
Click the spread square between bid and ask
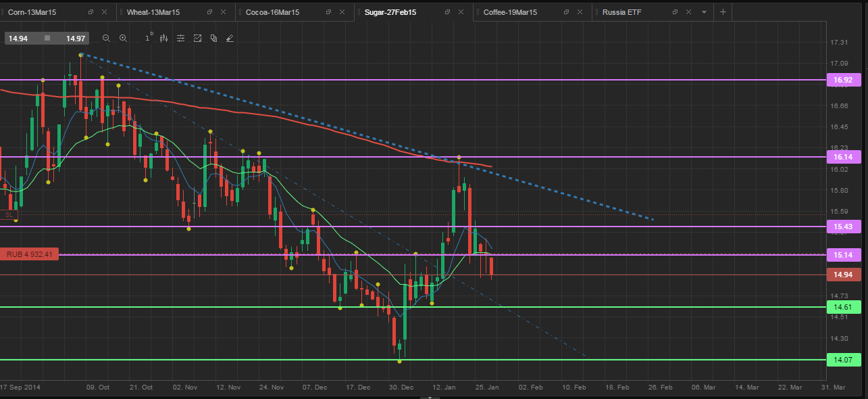(47, 39)
